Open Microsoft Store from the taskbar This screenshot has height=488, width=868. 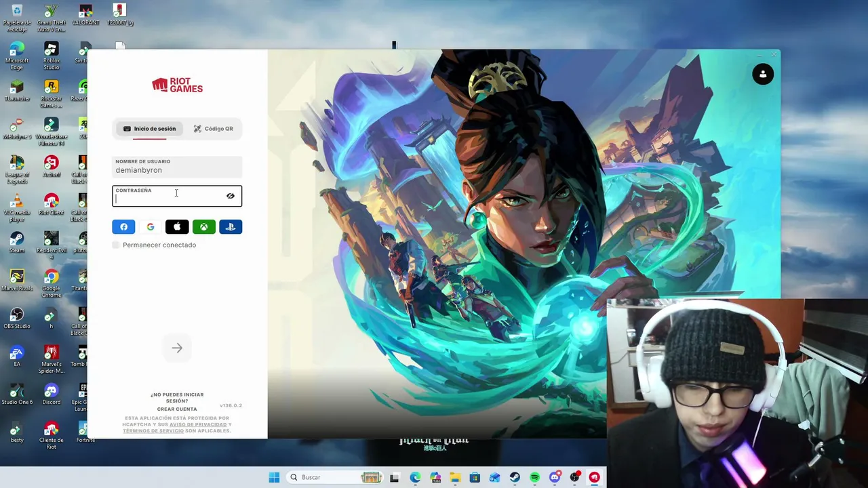(475, 478)
